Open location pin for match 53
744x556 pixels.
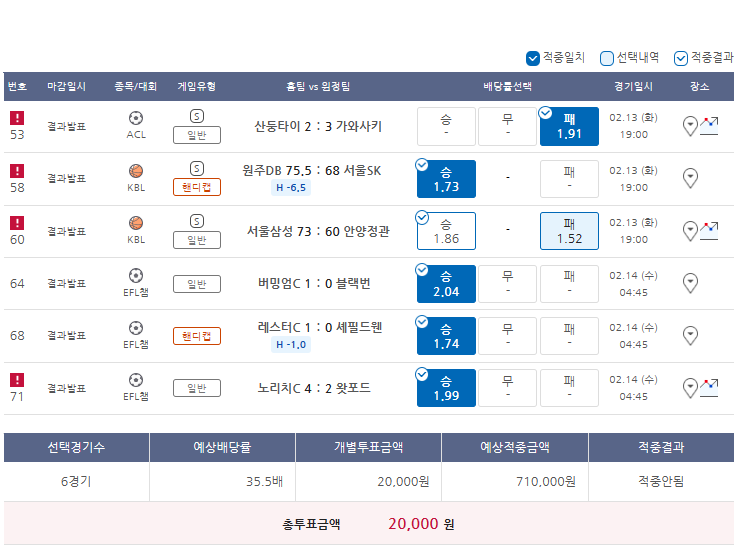(x=690, y=126)
